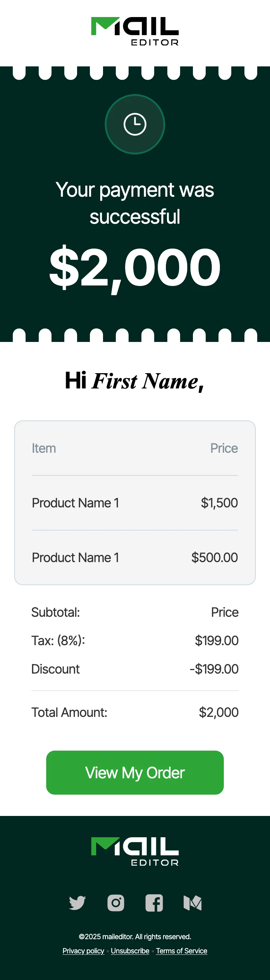Click the $2,000 payment amount heading
Image resolution: width=270 pixels, height=980 pixels.
click(135, 267)
